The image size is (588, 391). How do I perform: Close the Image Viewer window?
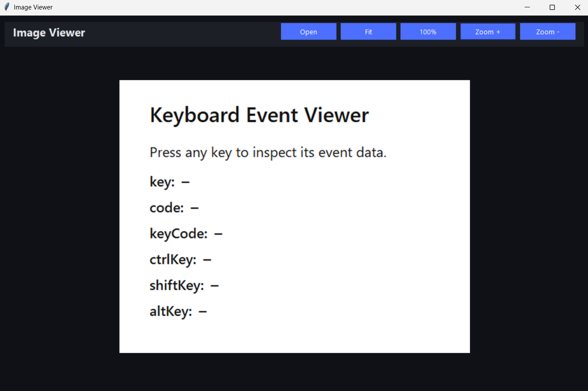point(577,7)
